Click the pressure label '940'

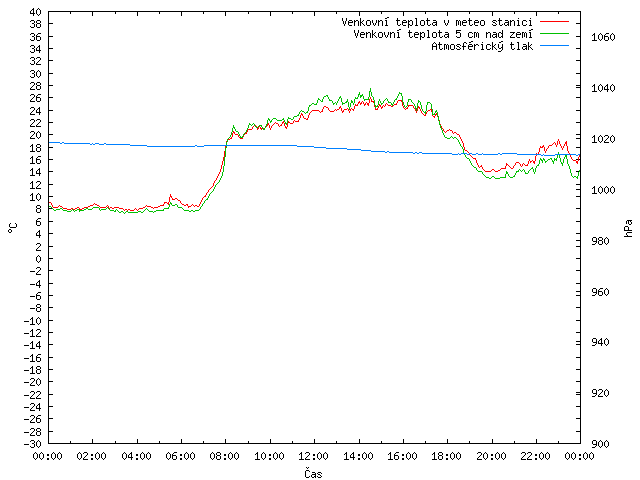(x=600, y=342)
